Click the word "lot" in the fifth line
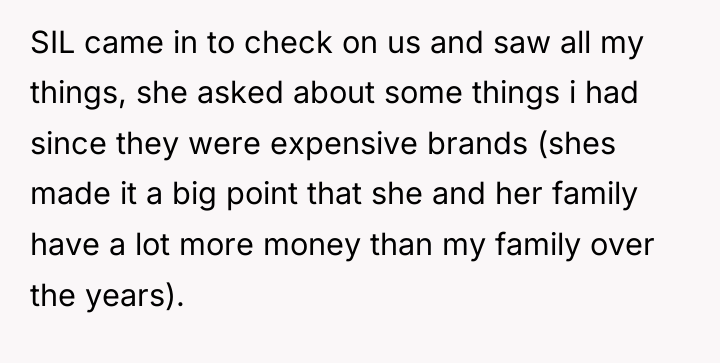This screenshot has height=363, width=720. [x=152, y=244]
